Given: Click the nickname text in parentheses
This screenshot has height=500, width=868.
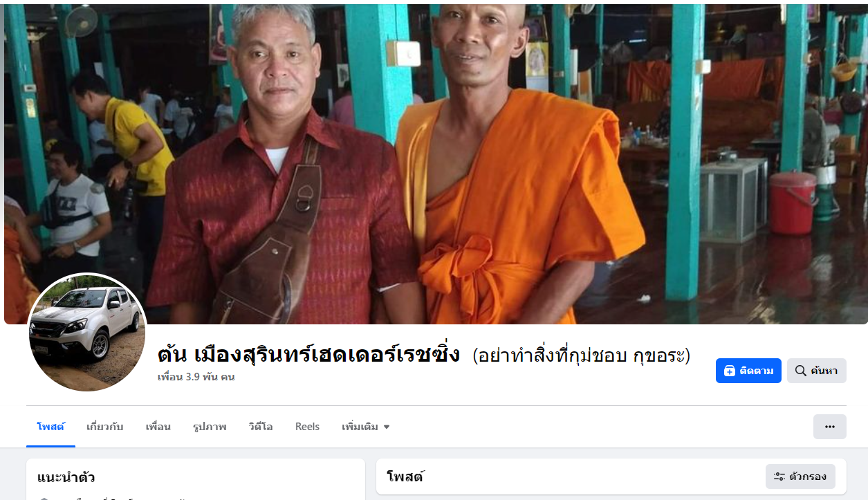Looking at the screenshot, I should pyautogui.click(x=581, y=355).
